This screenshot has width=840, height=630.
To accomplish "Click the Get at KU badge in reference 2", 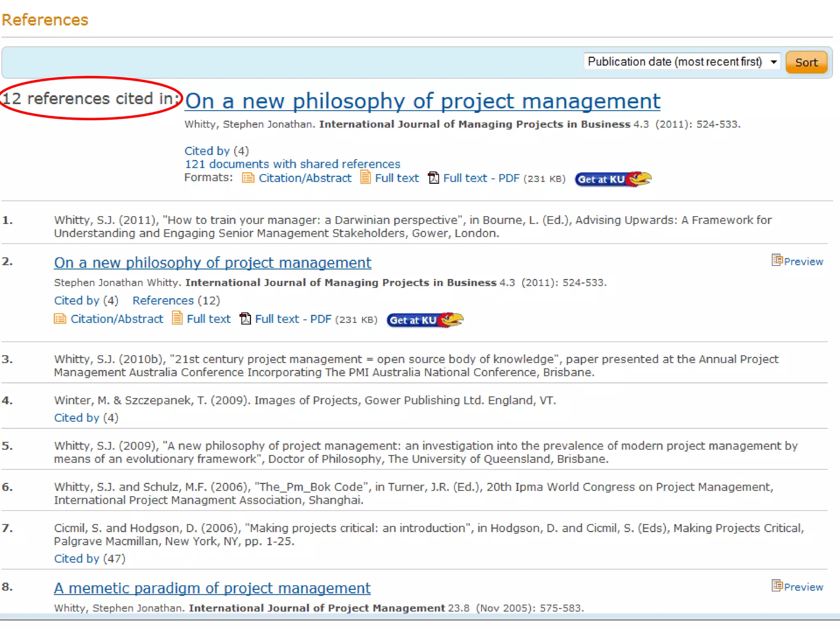I will tap(425, 320).
